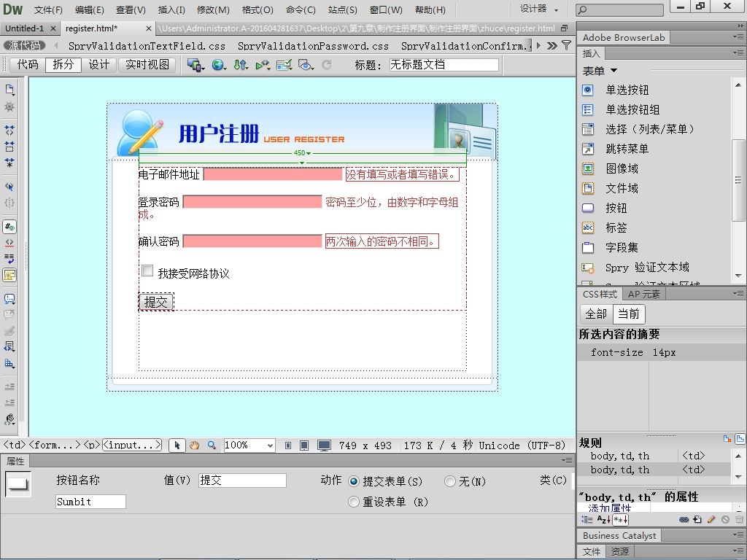Image resolution: width=747 pixels, height=560 pixels.
Task: Select the Reset form (重设表单) radio button
Action: (354, 502)
